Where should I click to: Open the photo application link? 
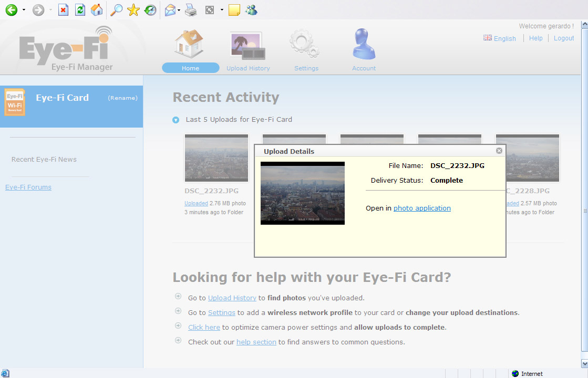coord(422,208)
